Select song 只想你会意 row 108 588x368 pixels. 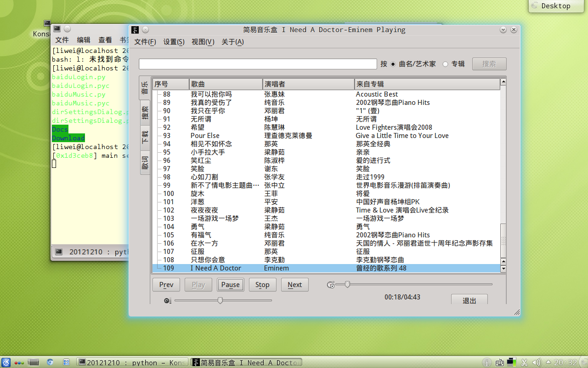click(x=326, y=260)
